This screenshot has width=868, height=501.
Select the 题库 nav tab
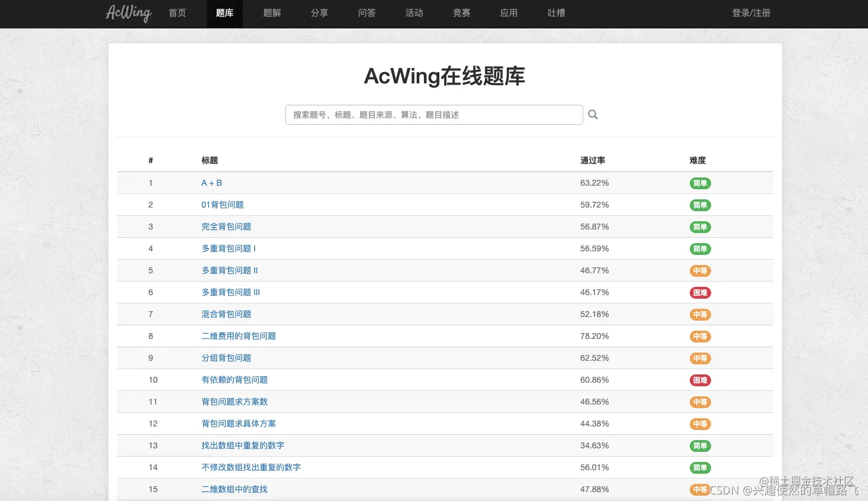click(x=225, y=13)
